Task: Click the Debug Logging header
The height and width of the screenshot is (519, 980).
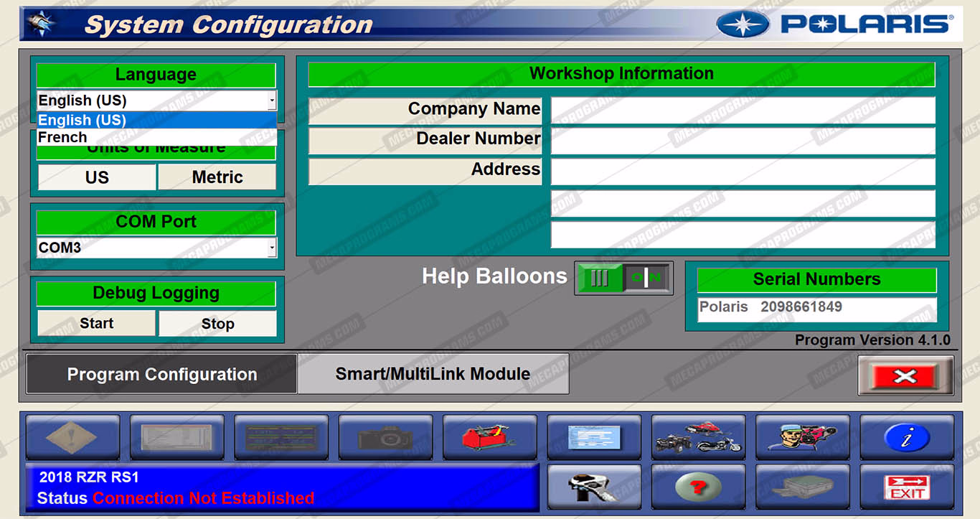Action: 156,294
